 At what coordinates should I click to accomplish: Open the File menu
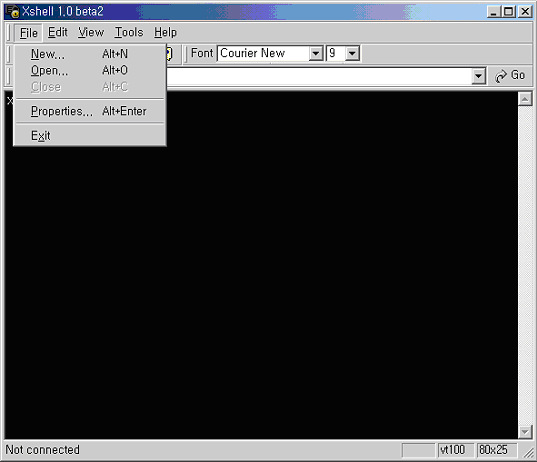pos(28,33)
